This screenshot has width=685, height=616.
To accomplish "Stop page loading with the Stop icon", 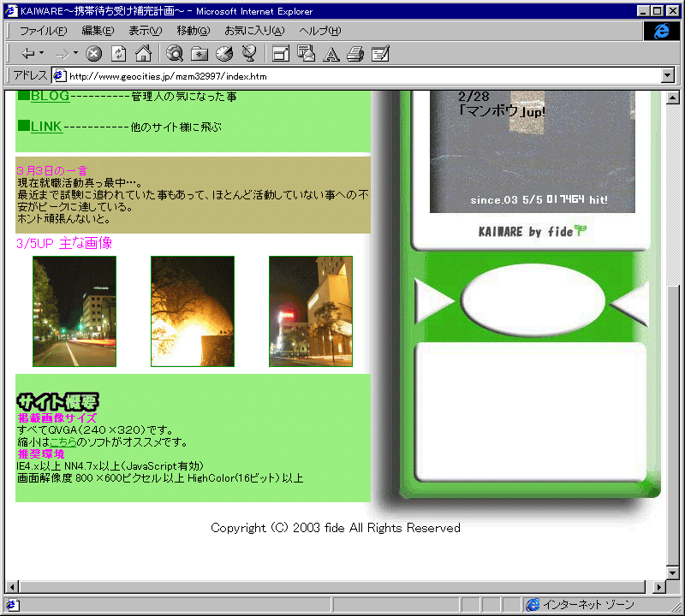I will [x=93, y=54].
